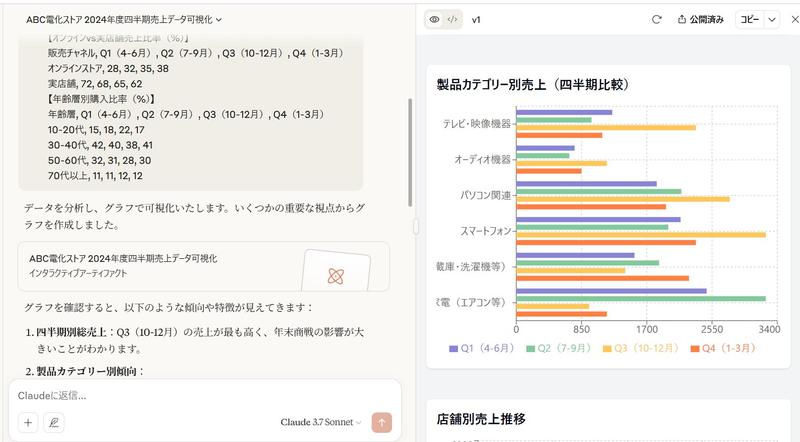Click the 10-20代, 15, 18, 22, 17 row
Viewport: 800px width, 442px height.
click(96, 130)
